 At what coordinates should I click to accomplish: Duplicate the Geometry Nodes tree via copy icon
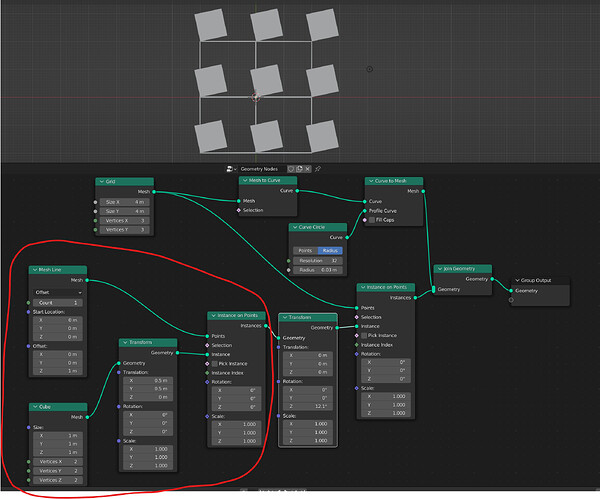tap(299, 169)
